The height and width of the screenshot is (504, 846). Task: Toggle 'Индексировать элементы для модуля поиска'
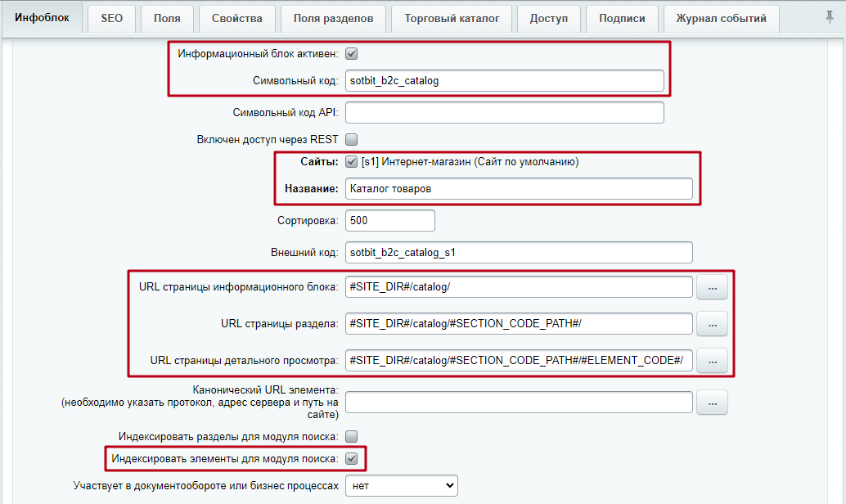[352, 459]
